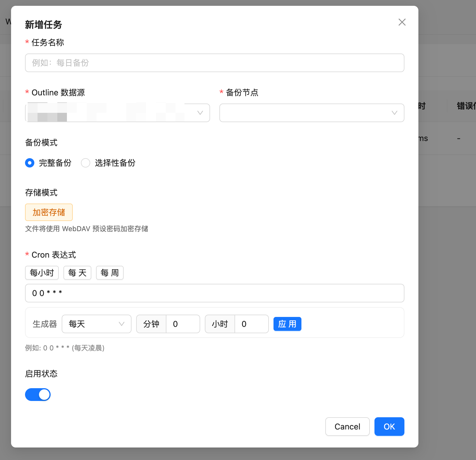Open the Outline 数据源 dropdown
Image resolution: width=476 pixels, height=460 pixels.
(x=118, y=113)
